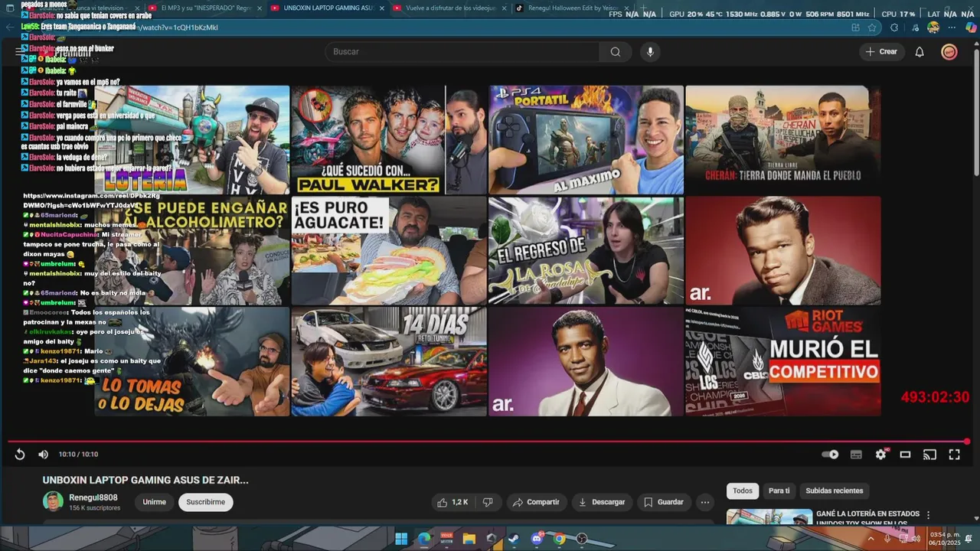
Task: Open the Cherán end-screen video
Action: click(783, 139)
